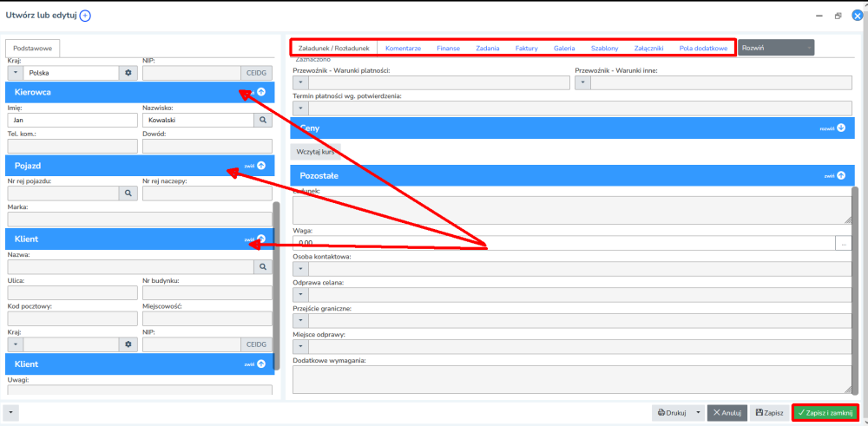The width and height of the screenshot is (868, 426).
Task: Click the Drukuj button
Action: (x=672, y=412)
